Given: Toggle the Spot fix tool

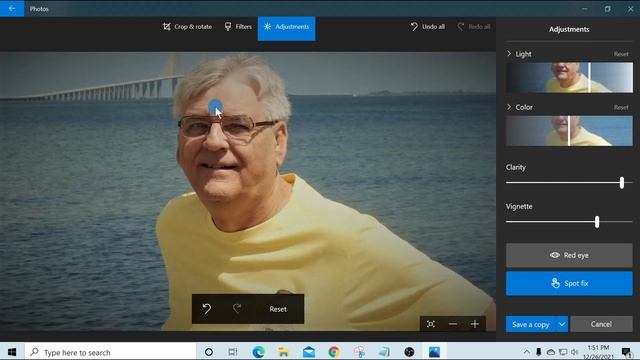Looking at the screenshot, I should (569, 283).
